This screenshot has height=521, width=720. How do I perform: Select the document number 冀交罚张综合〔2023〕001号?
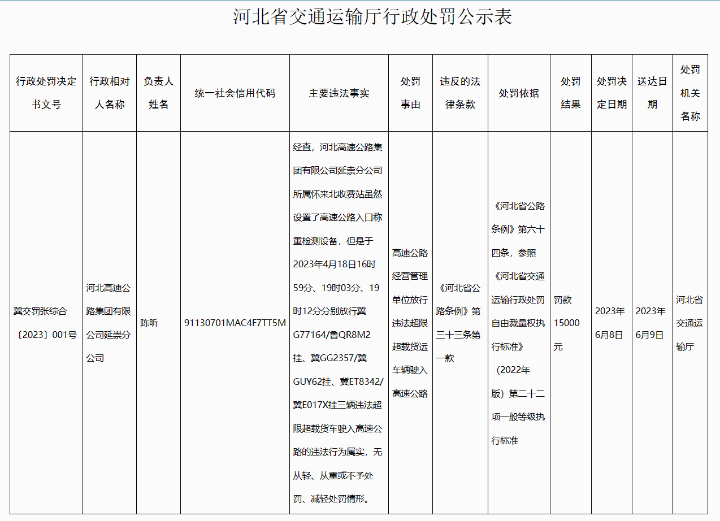45,323
